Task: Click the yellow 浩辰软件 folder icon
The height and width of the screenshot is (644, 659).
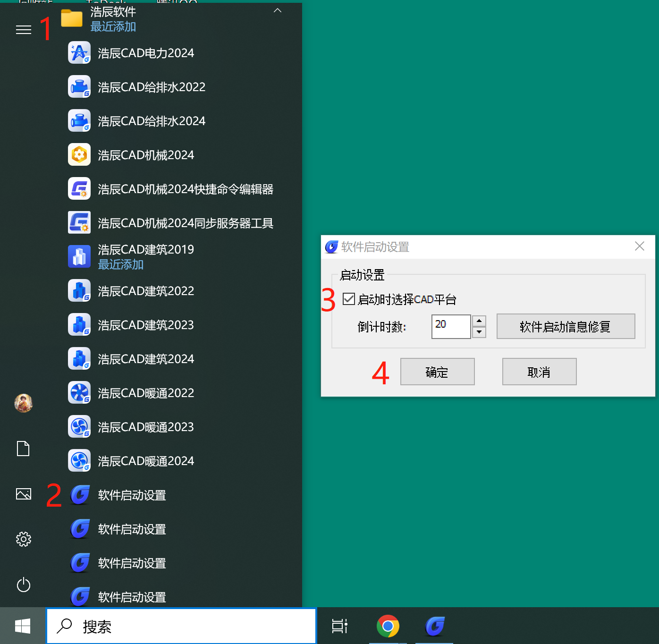Action: (x=72, y=19)
